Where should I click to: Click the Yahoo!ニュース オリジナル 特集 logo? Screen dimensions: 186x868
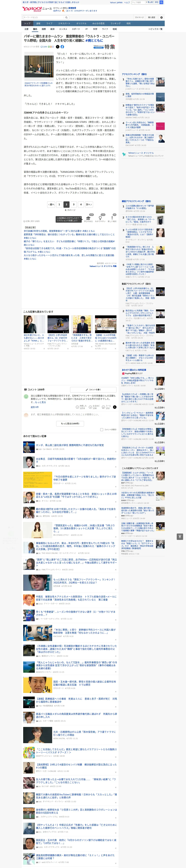[x=104, y=47]
